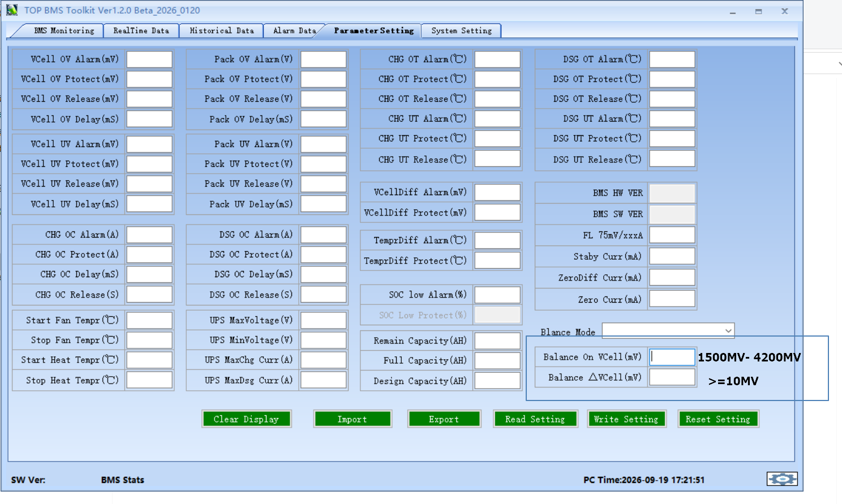The height and width of the screenshot is (504, 842).
Task: Focus the Balance On VCell(mV) field
Action: (x=672, y=357)
